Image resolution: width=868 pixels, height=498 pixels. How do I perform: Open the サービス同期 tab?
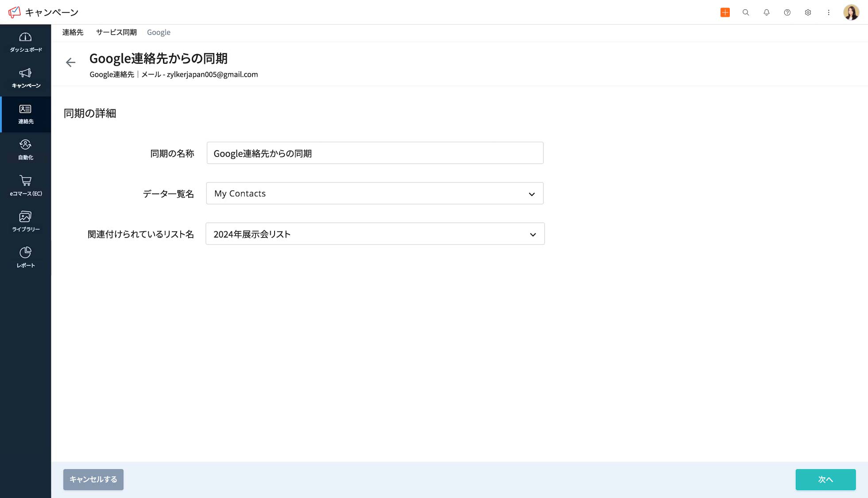point(116,32)
